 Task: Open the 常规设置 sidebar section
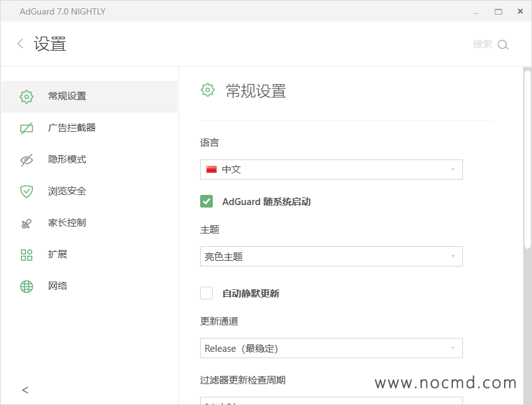coord(89,97)
